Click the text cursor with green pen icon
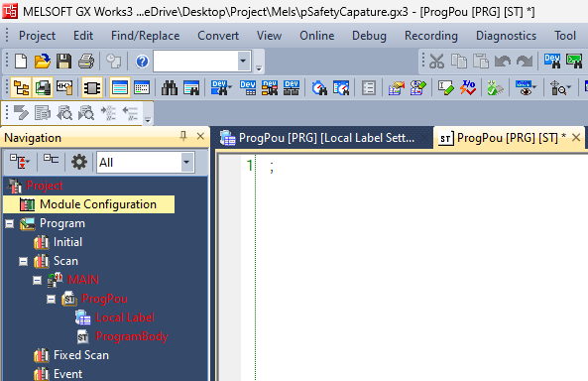Image resolution: width=588 pixels, height=381 pixels. pos(446,88)
